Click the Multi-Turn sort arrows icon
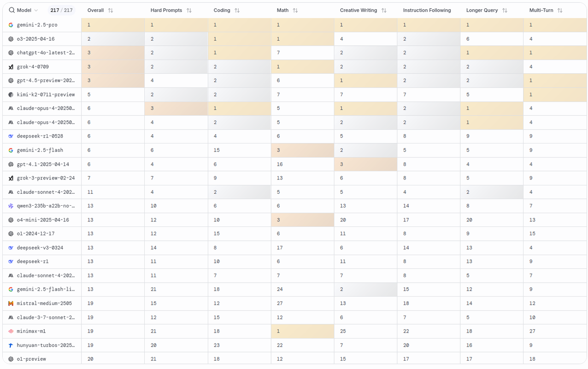Viewport: 588px width, 369px height. click(560, 10)
